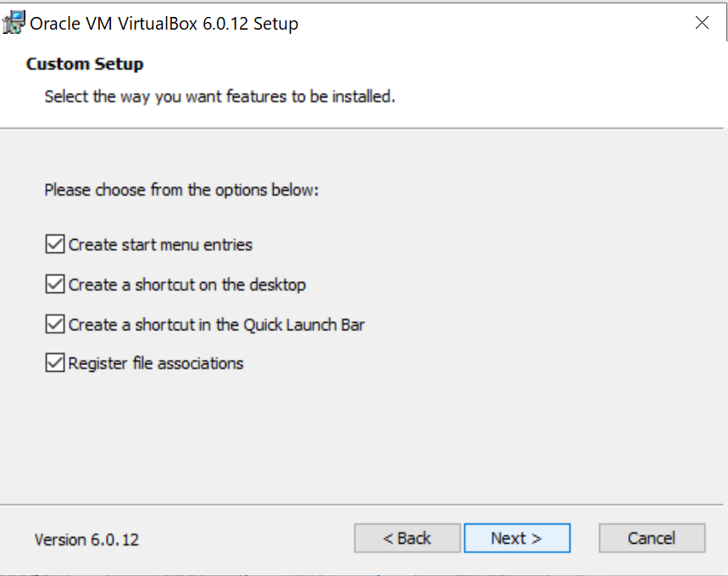Toggle the Register file associations checkbox

(55, 363)
